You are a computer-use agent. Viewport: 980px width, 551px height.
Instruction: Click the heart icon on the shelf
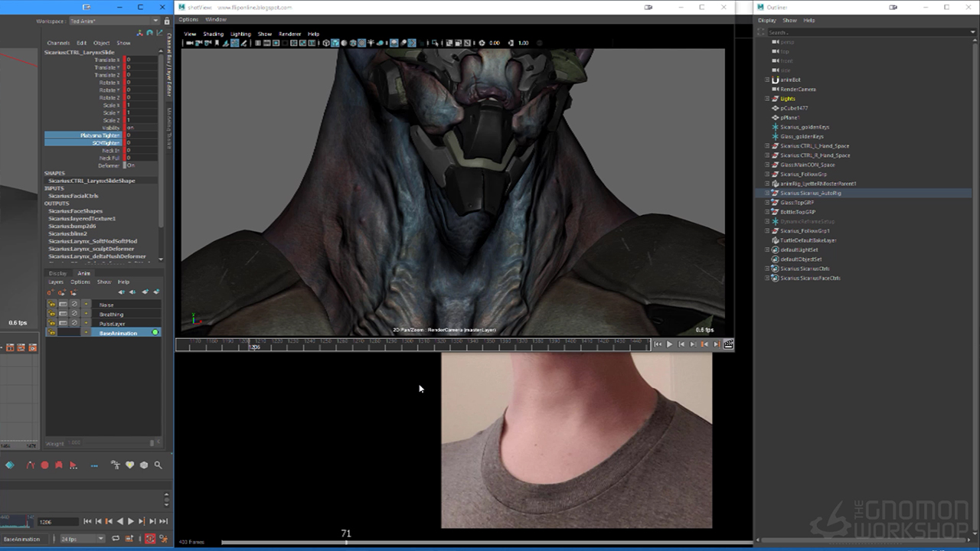coord(129,465)
